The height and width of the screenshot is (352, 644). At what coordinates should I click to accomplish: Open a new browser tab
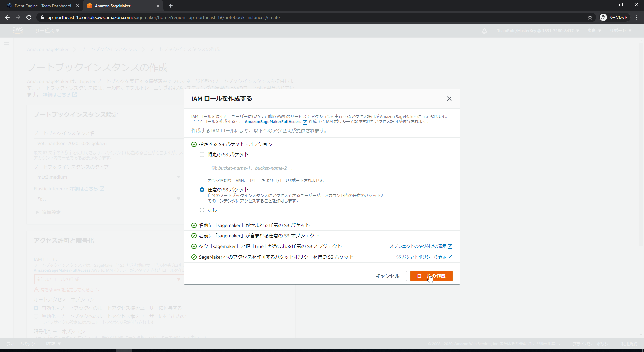pos(171,6)
